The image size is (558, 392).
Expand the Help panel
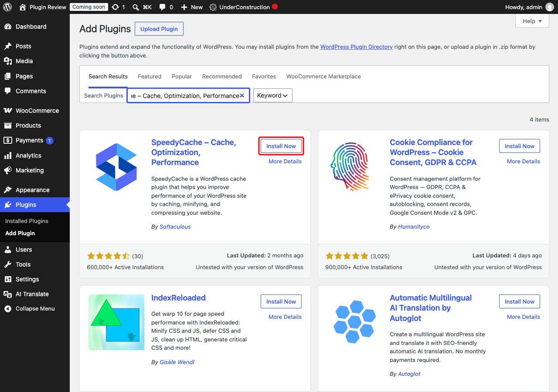tap(532, 21)
